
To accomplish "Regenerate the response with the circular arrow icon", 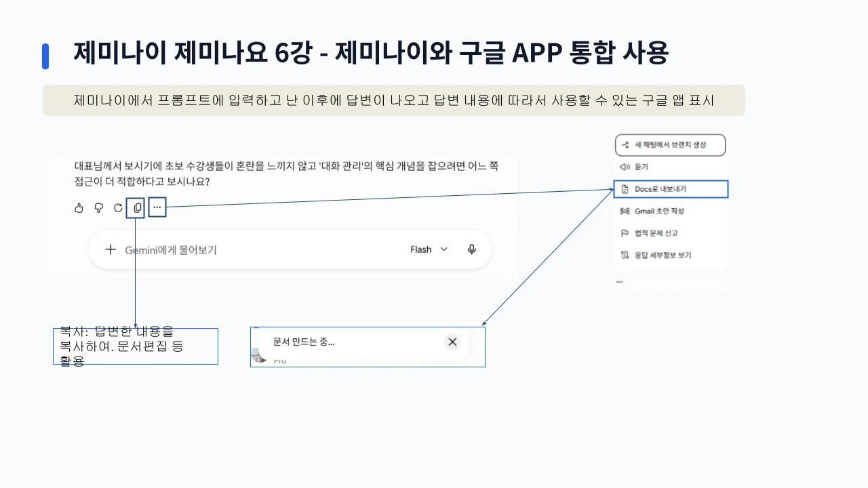I will [x=118, y=208].
